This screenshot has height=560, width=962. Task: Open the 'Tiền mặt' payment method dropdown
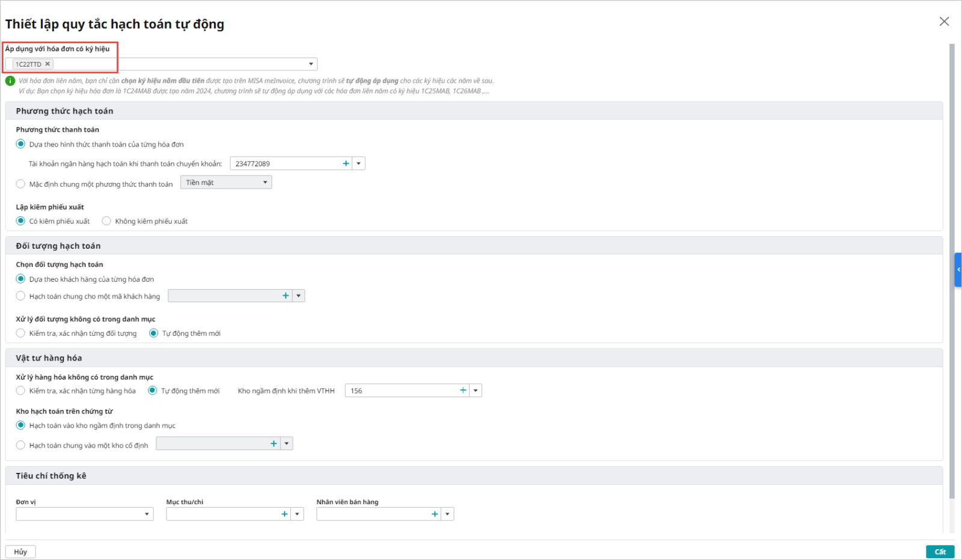point(265,183)
